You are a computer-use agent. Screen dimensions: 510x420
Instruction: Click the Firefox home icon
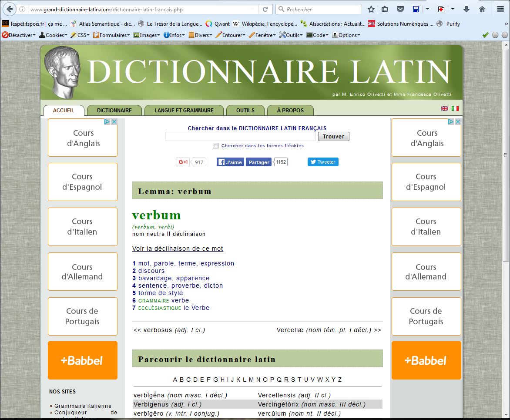(x=482, y=9)
